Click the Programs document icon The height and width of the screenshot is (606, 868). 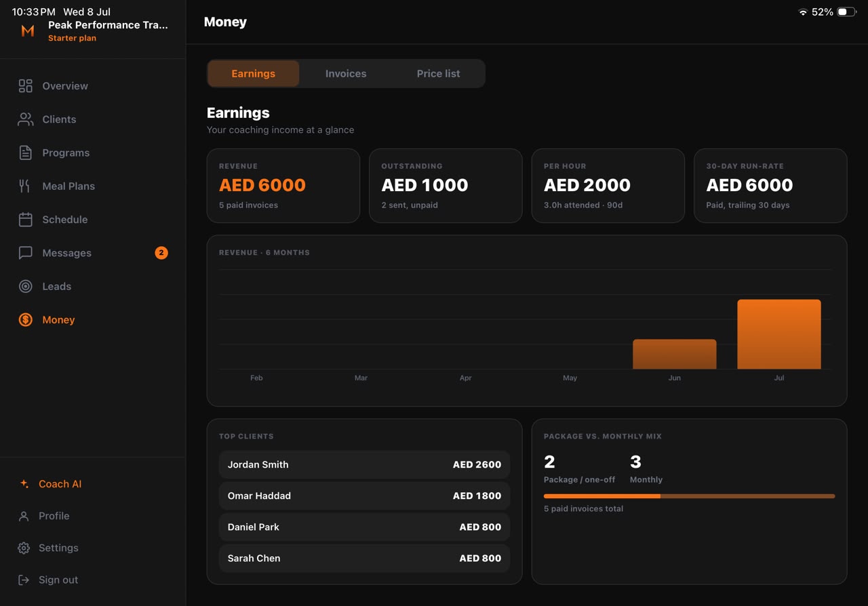pyautogui.click(x=25, y=153)
